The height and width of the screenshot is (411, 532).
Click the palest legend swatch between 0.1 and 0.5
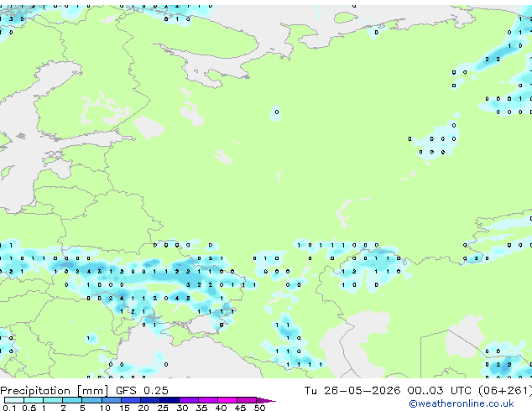tap(14, 400)
